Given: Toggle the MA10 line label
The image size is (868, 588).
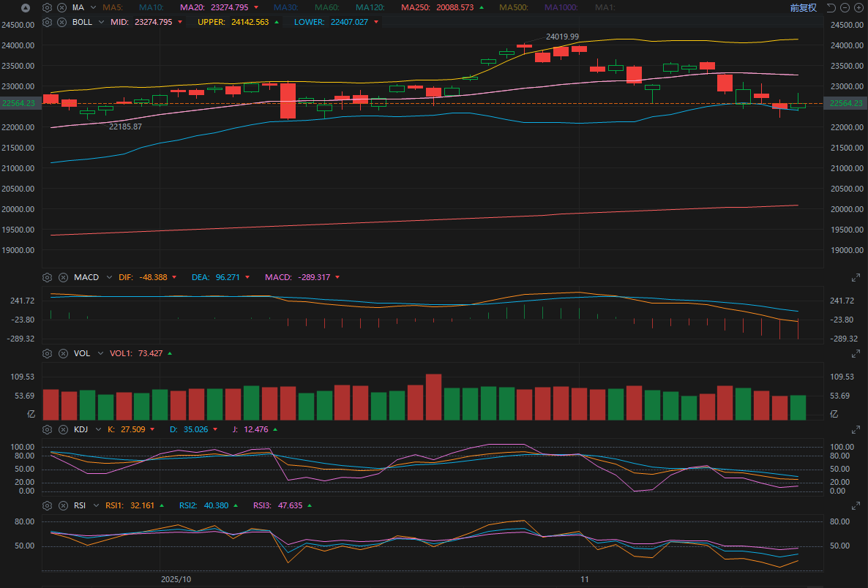Looking at the screenshot, I should coord(151,8).
